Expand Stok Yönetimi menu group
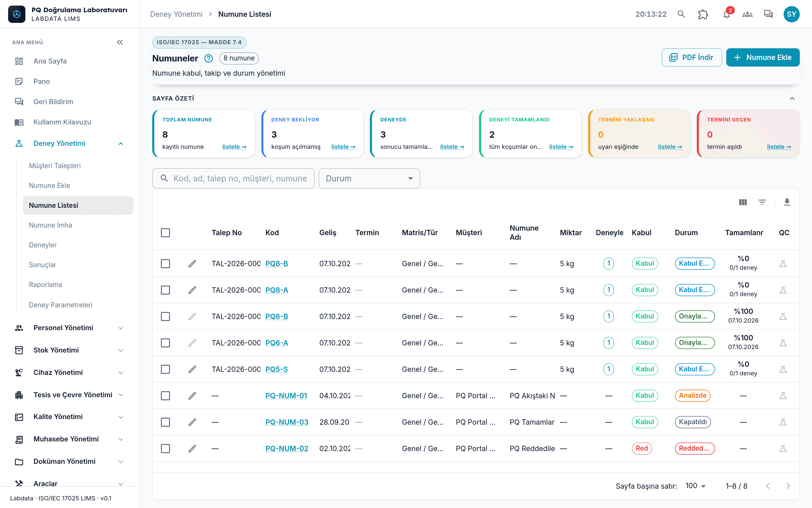 tap(69, 350)
